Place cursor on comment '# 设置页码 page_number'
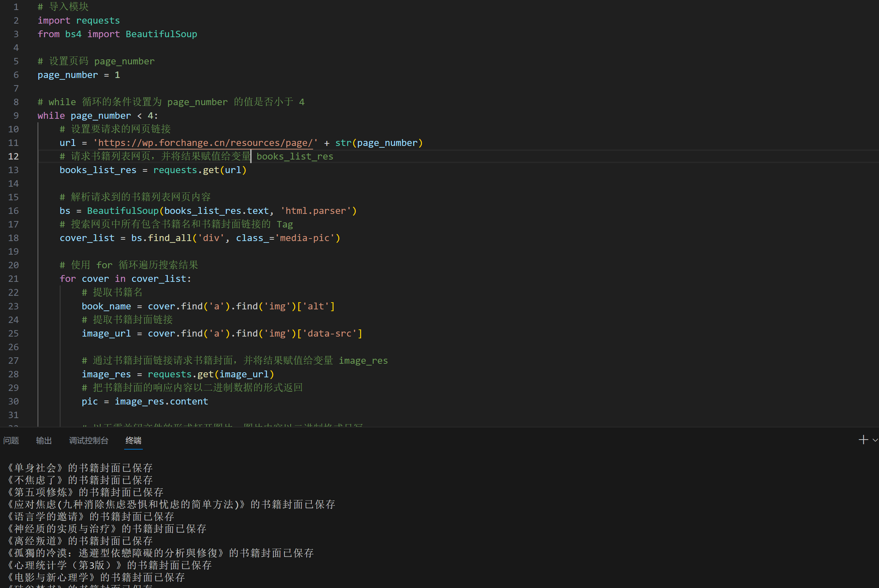 pyautogui.click(x=96, y=61)
